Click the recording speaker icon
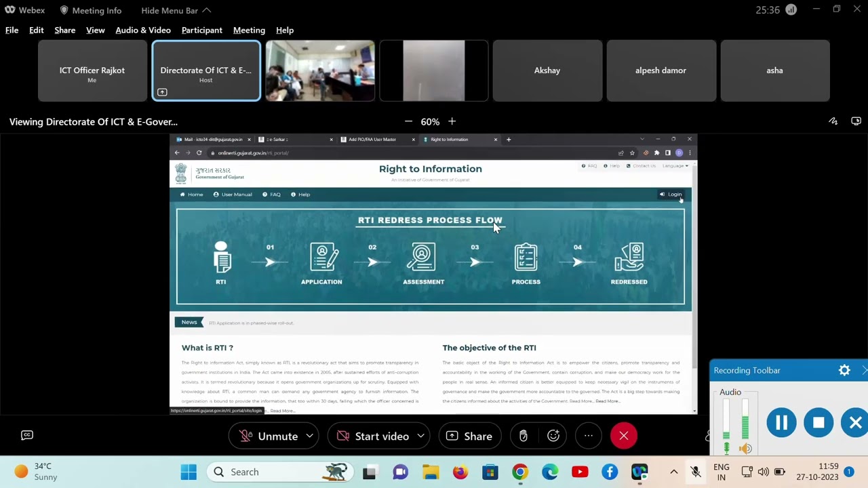Viewport: 868px width, 488px height. (x=745, y=448)
